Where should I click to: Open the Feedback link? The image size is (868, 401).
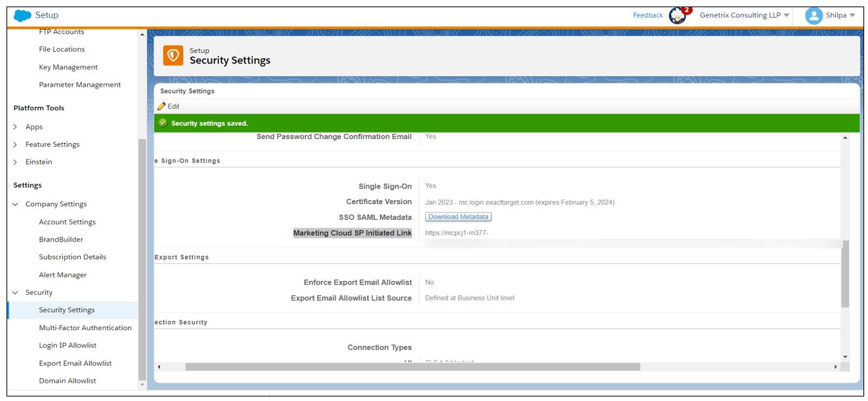tap(648, 14)
